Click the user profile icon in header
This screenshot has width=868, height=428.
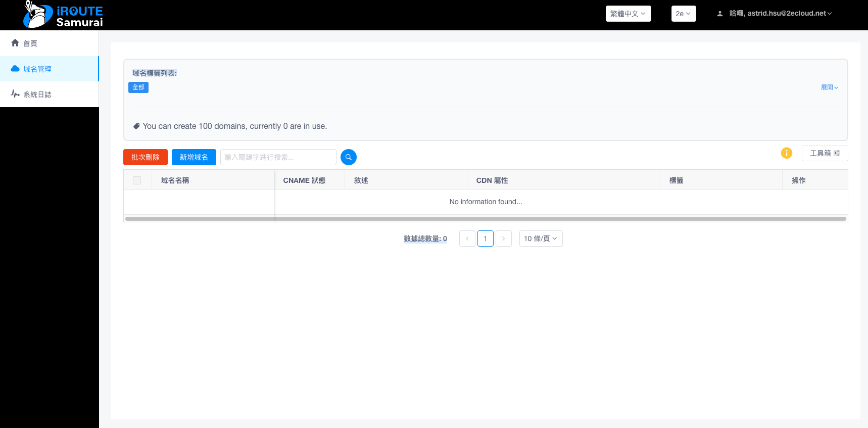point(720,14)
